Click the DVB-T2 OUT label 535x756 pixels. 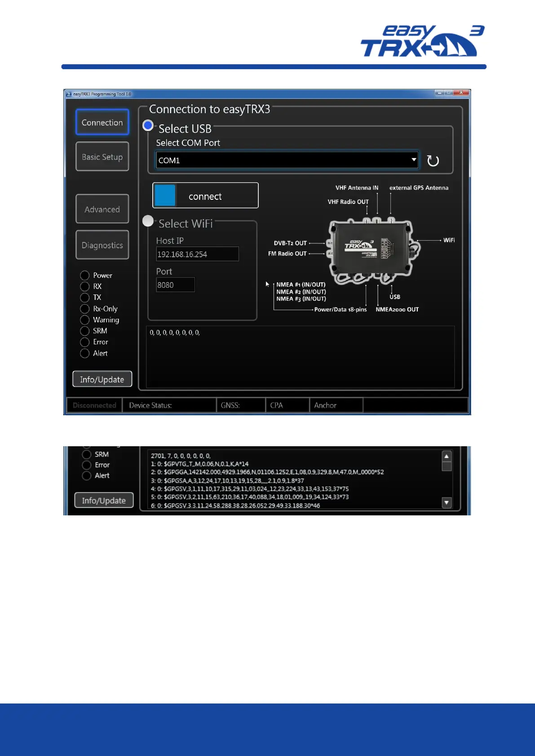pos(290,243)
